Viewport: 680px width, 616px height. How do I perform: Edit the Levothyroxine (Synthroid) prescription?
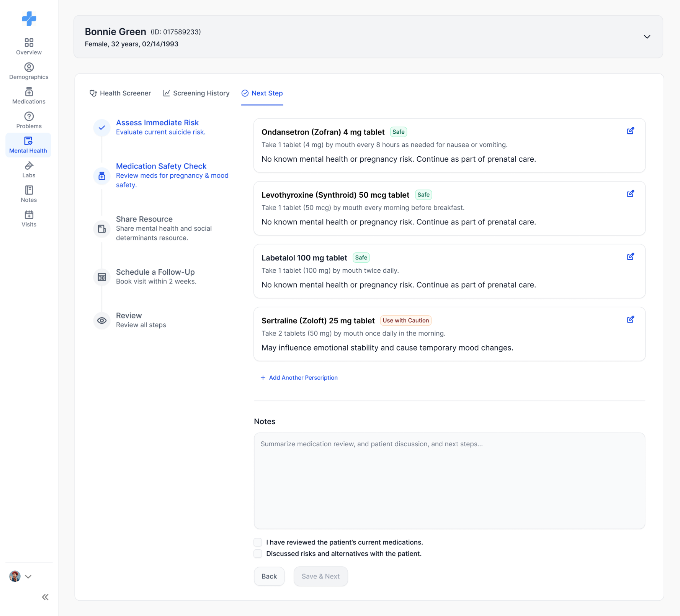pyautogui.click(x=630, y=194)
